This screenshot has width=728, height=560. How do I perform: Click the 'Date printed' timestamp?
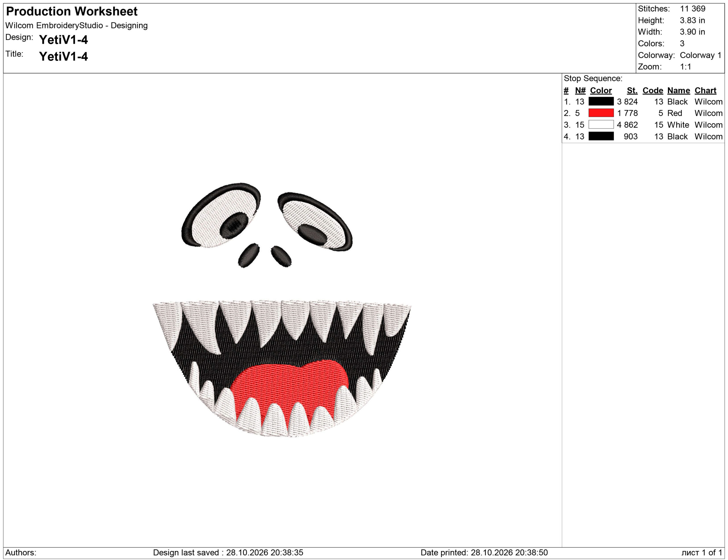(484, 552)
